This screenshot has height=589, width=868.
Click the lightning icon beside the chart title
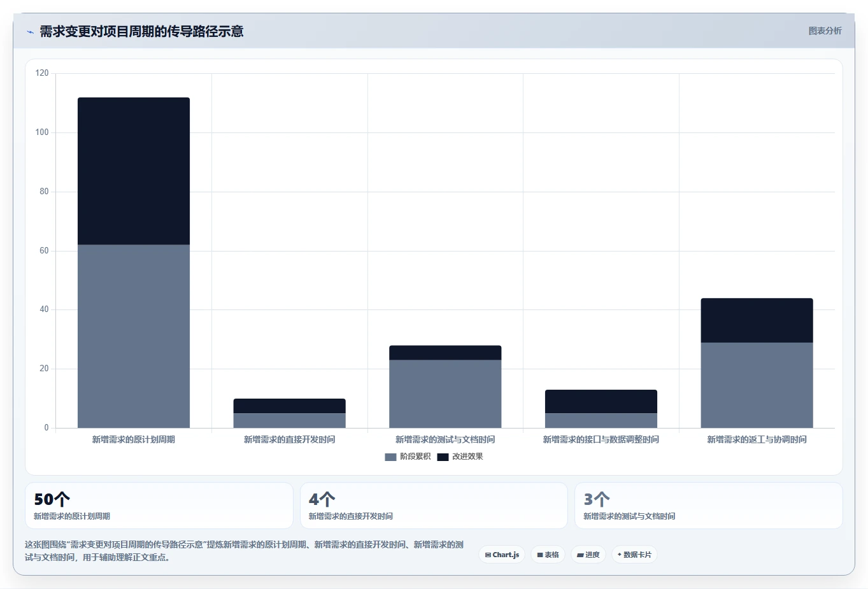click(30, 32)
